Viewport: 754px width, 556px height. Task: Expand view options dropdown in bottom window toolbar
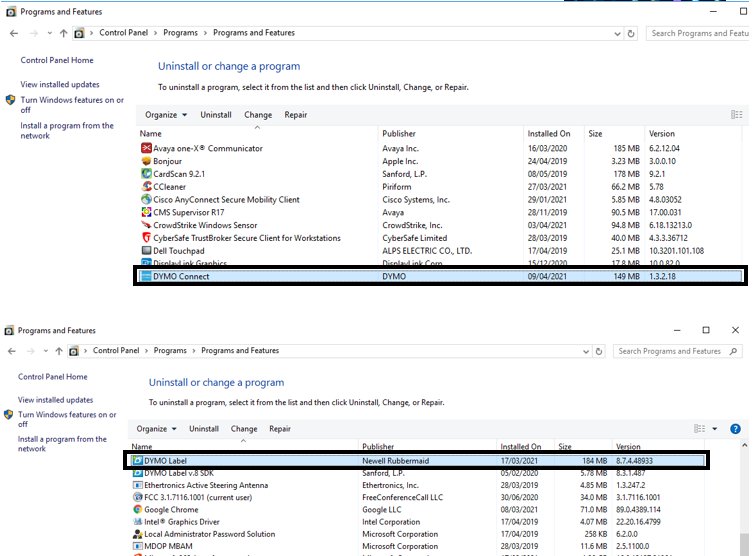pos(714,429)
